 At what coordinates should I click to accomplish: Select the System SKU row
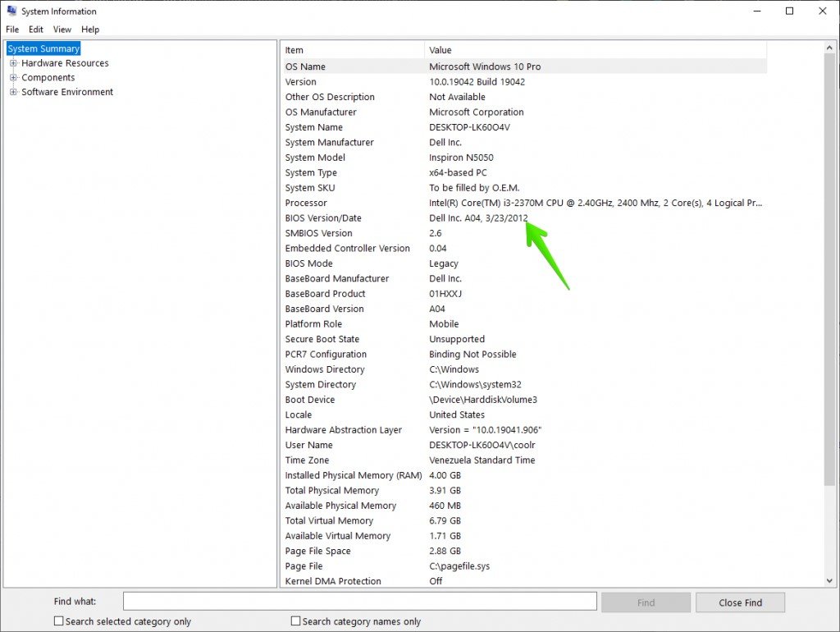click(x=524, y=188)
